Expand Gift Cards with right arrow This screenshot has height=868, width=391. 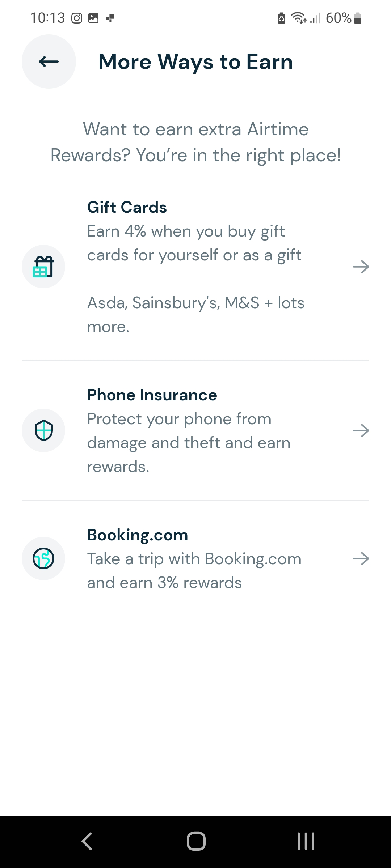pos(361,267)
